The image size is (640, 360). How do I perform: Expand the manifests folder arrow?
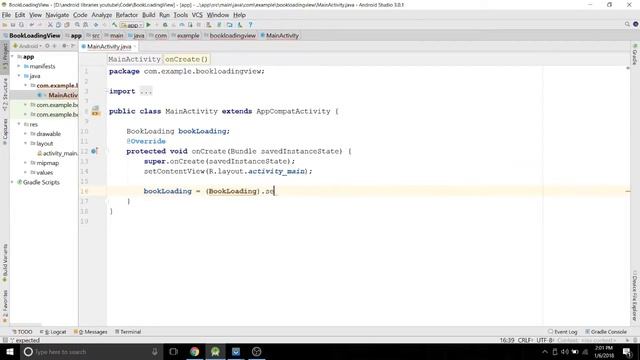click(x=19, y=66)
